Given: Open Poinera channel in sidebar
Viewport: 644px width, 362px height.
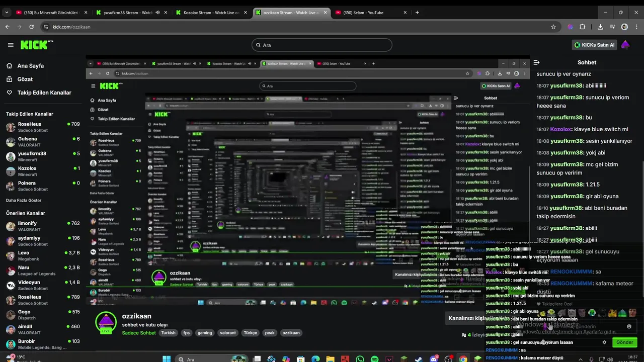Looking at the screenshot, I should pyautogui.click(x=43, y=186).
